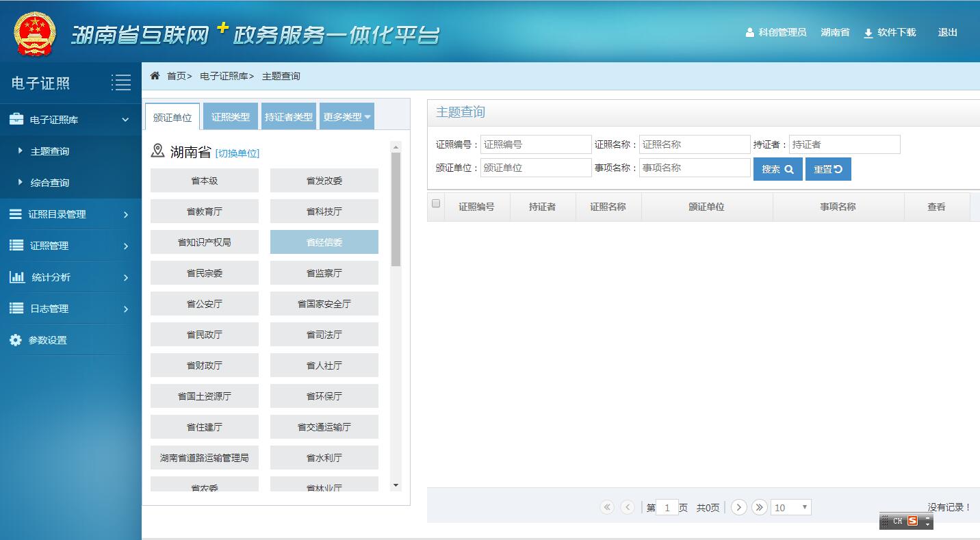Screen dimensions: 980x540
Task: Click the home icon in breadcrumb
Action: (x=155, y=76)
